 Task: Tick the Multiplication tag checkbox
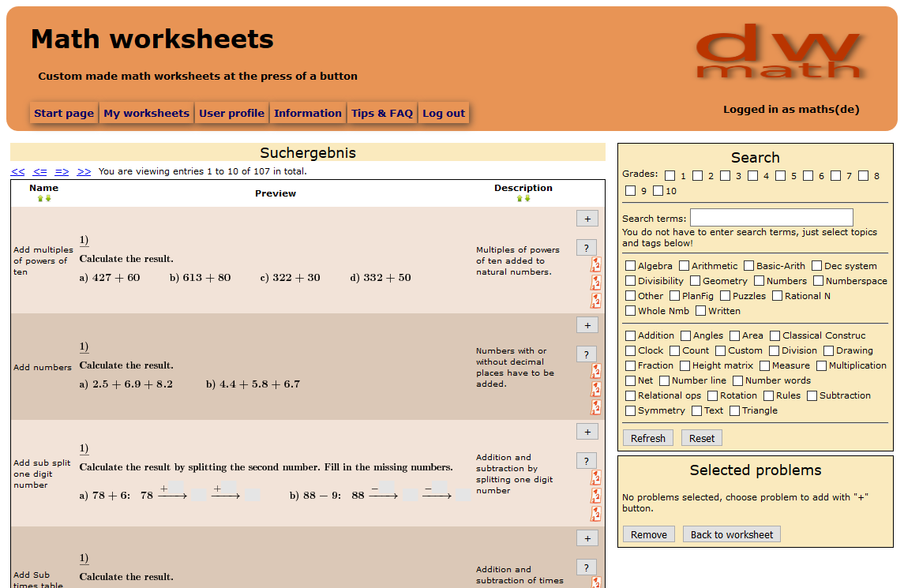822,365
